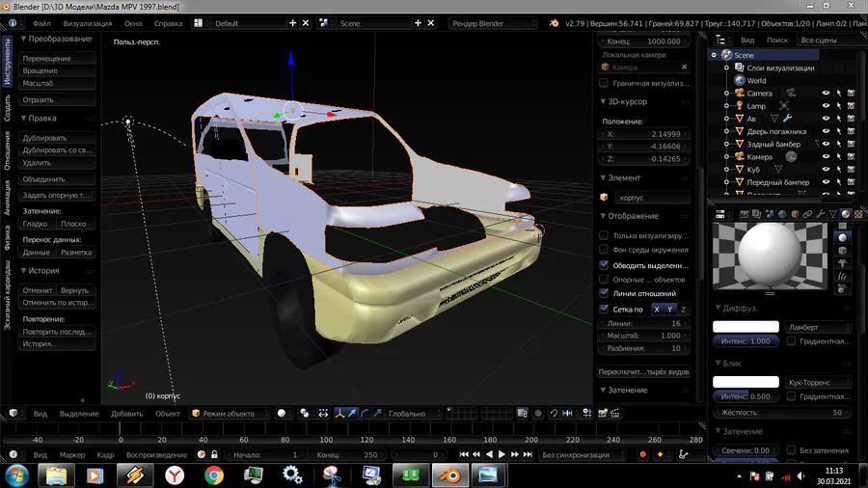Open the World properties tab icon
The width and height of the screenshot is (868, 488).
click(782, 214)
